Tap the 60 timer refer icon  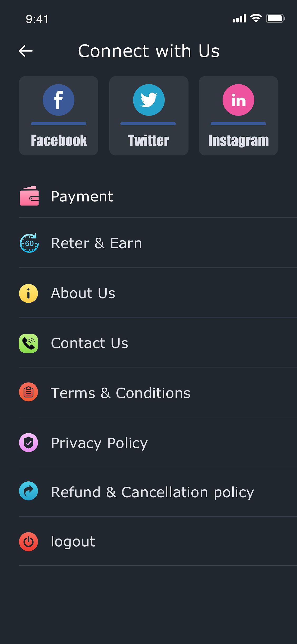29,243
